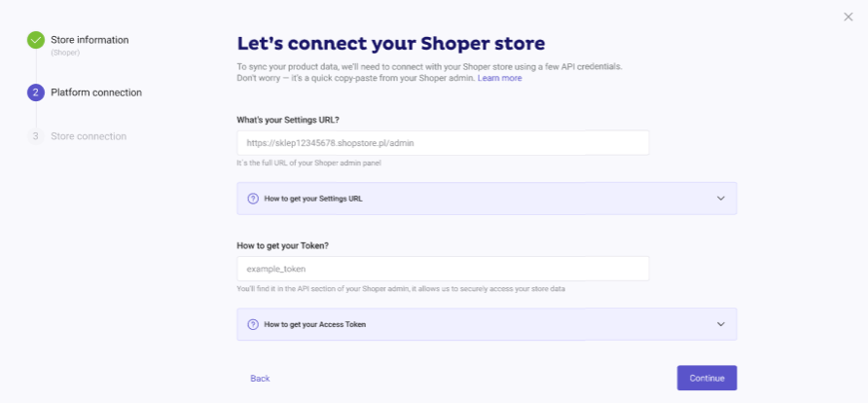Click question mark icon beside Settings URL help
Image resolution: width=868 pixels, height=403 pixels.
[253, 199]
